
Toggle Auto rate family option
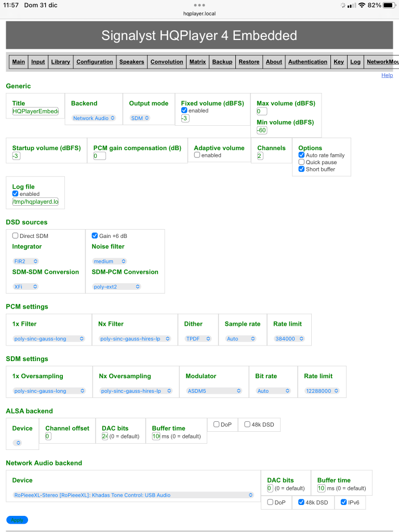[x=301, y=155]
